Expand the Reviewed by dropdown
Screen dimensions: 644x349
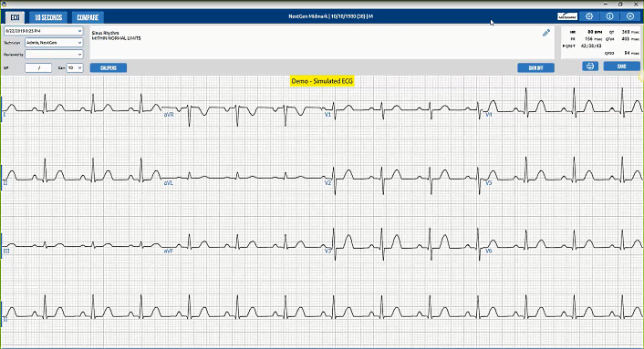(x=54, y=54)
